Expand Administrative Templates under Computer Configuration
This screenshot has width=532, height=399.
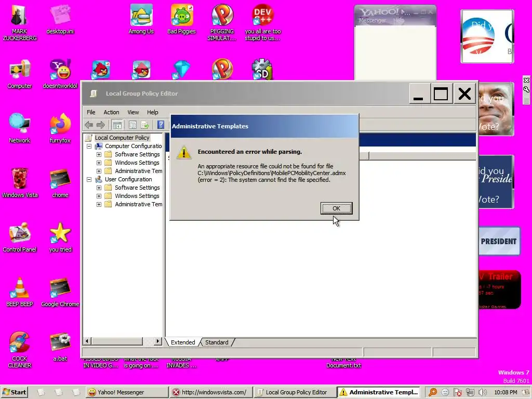click(99, 171)
